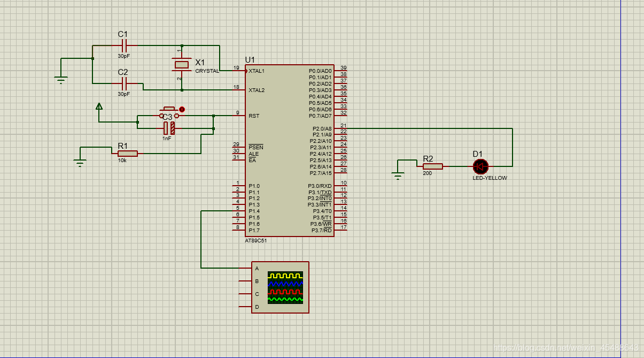Click oscilloscope channel D pin
This screenshot has width=644, height=358.
(x=245, y=307)
